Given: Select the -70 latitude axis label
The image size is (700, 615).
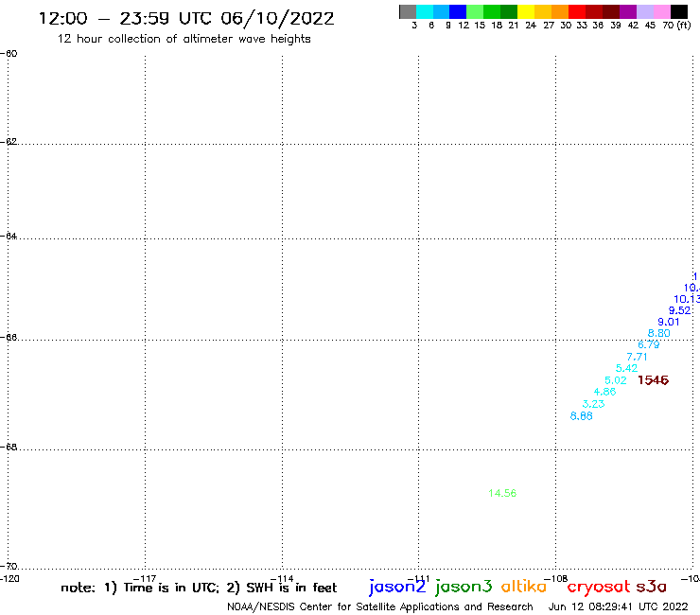Looking at the screenshot, I should point(9,567).
